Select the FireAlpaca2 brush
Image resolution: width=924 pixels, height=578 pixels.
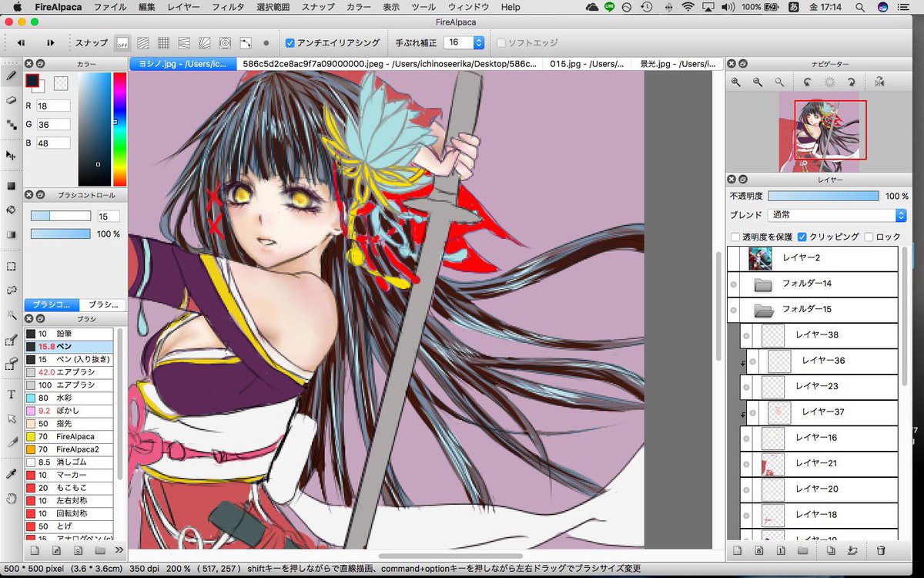(x=69, y=449)
